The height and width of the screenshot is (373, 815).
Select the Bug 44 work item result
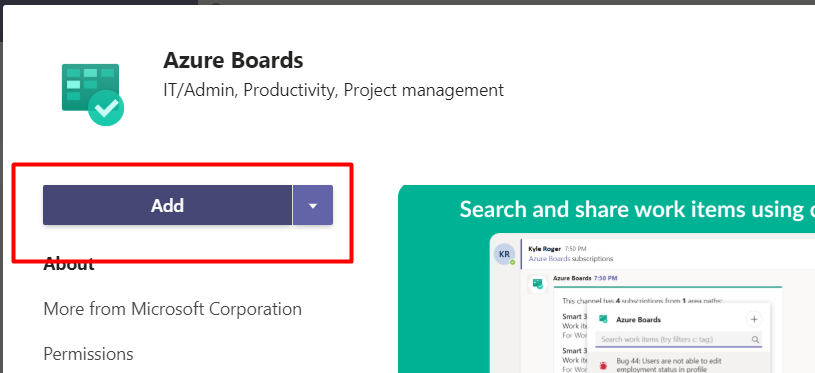(679, 365)
